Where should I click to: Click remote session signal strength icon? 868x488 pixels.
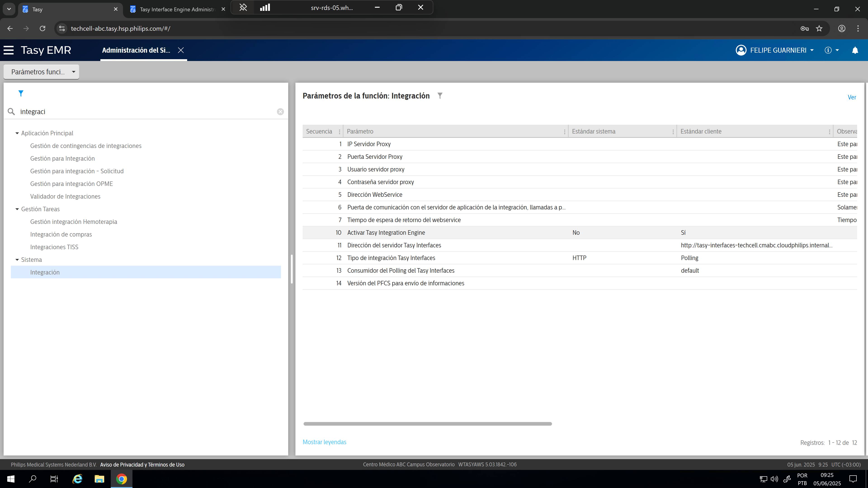click(x=265, y=7)
